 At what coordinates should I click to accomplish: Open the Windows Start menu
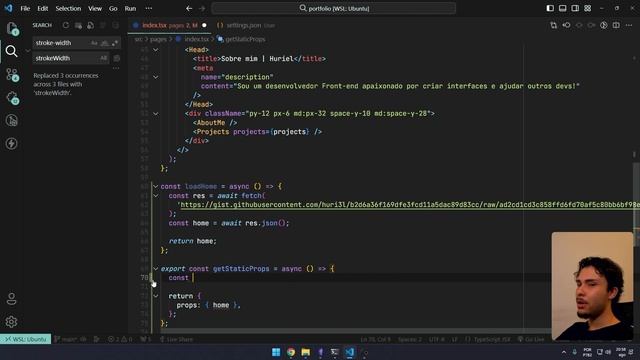tap(276, 352)
